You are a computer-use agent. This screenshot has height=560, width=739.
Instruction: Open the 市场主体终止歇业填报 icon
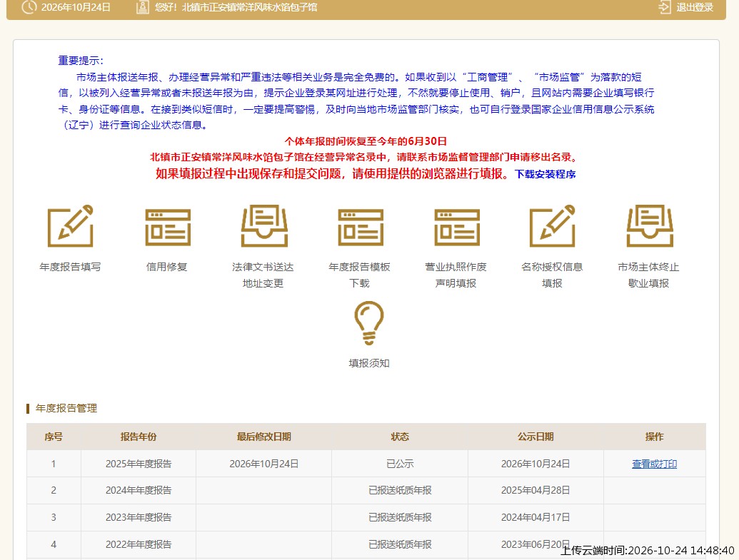(650, 225)
